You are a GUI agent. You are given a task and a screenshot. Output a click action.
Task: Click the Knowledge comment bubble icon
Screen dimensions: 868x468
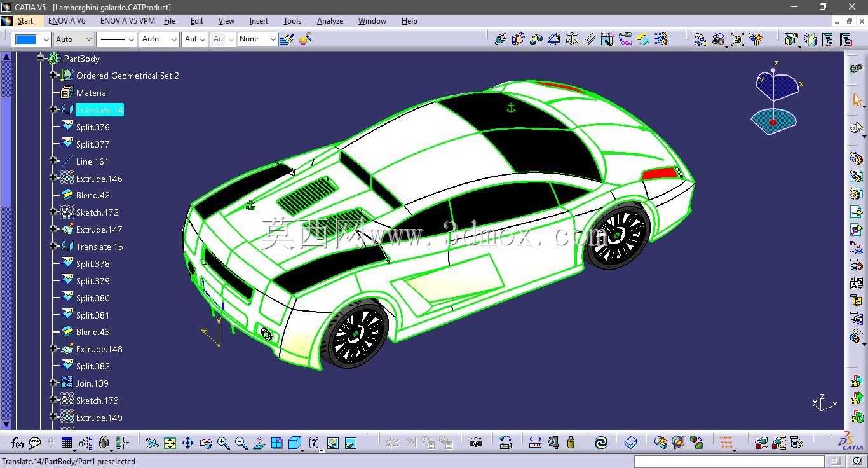35,443
